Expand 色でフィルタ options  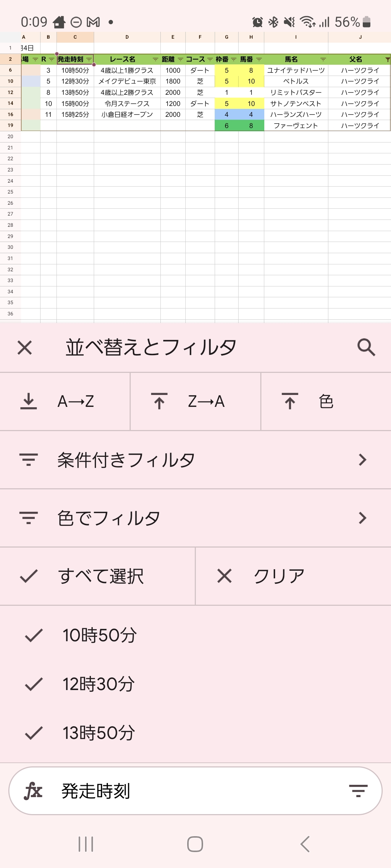pos(195,518)
